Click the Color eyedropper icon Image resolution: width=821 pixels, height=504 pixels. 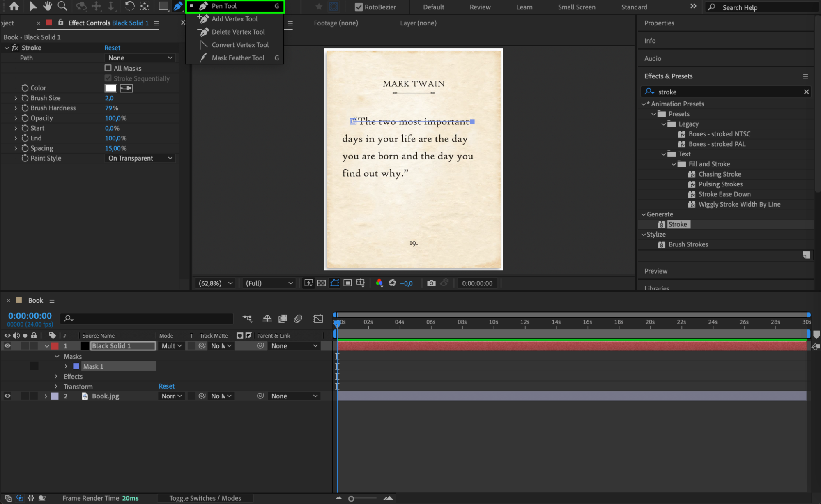pos(126,88)
